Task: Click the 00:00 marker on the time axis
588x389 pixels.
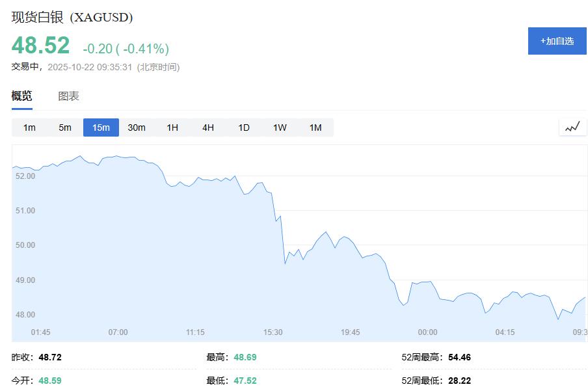Action: pos(427,332)
